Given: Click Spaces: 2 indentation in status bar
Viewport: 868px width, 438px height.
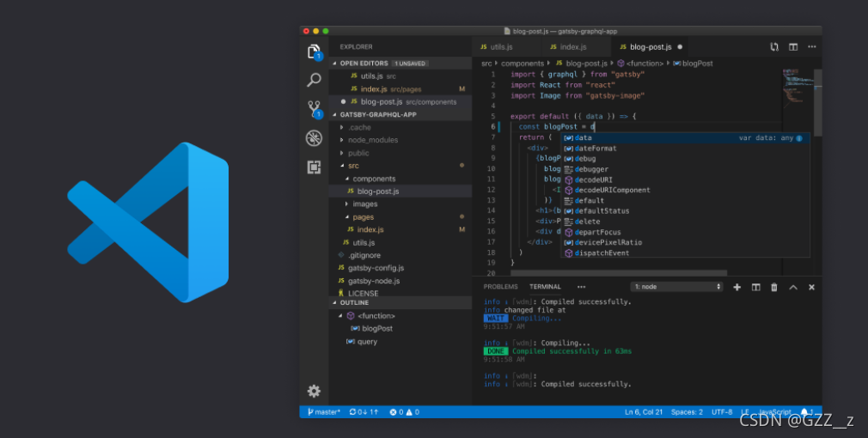Looking at the screenshot, I should [687, 412].
